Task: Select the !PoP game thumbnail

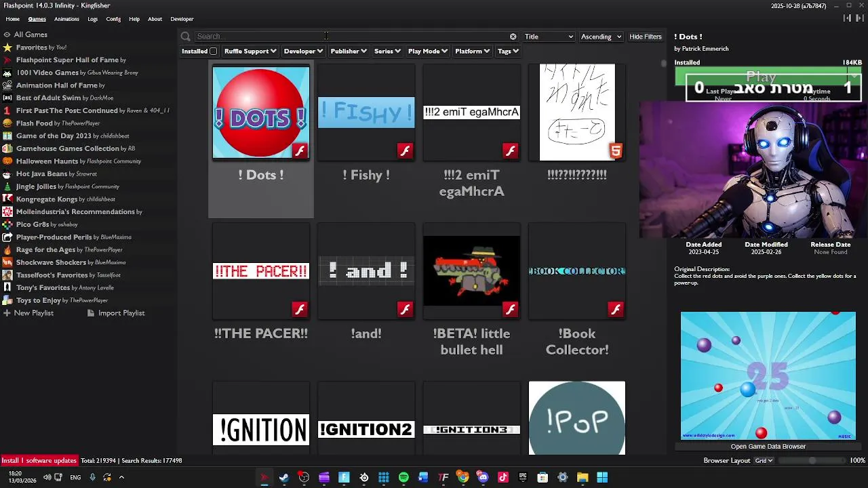Action: tap(577, 418)
